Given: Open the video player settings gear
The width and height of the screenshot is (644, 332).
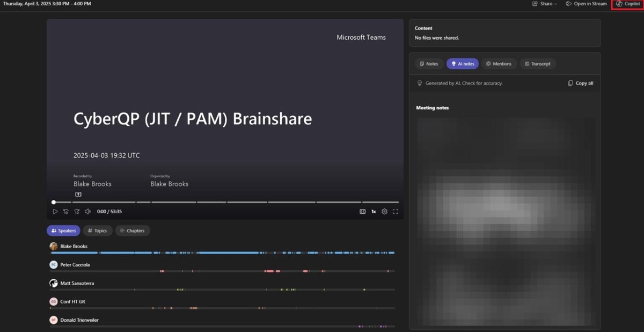Looking at the screenshot, I should [384, 212].
